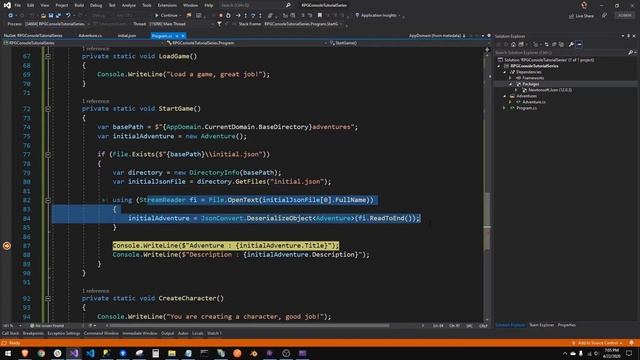The image size is (640, 360).
Task: Select Adventure.cs file in Solution Explorer
Action: pyautogui.click(x=533, y=102)
